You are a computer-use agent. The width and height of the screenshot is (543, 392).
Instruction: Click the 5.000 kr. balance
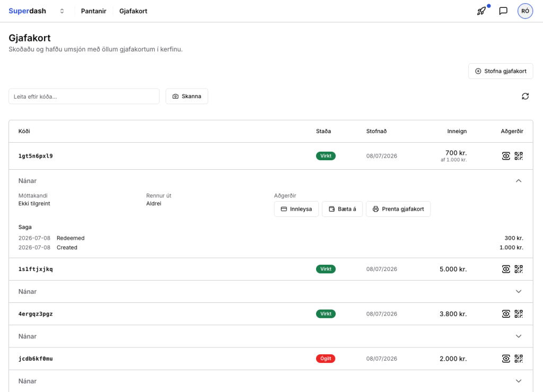453,269
